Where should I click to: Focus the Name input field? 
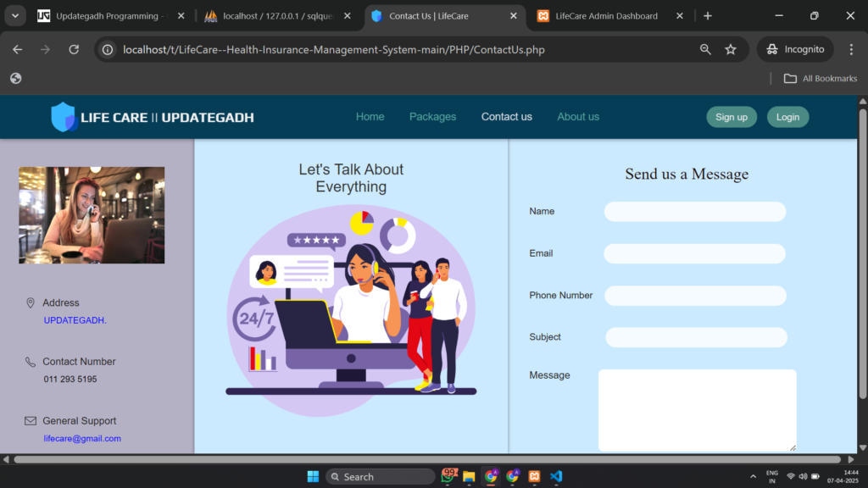click(x=695, y=211)
